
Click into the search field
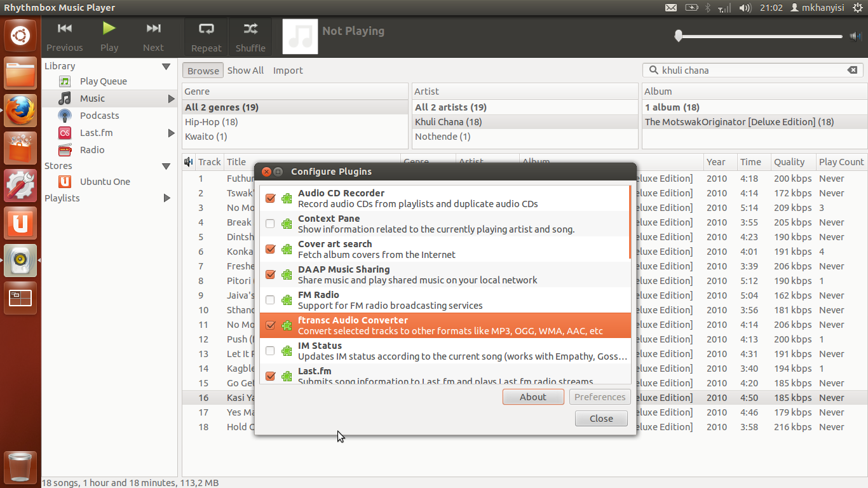(x=752, y=71)
